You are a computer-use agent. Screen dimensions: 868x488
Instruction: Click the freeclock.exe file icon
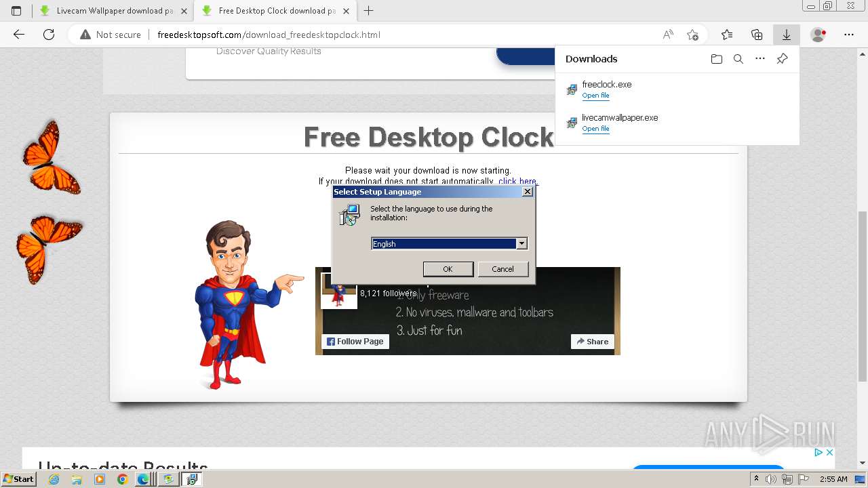[572, 89]
